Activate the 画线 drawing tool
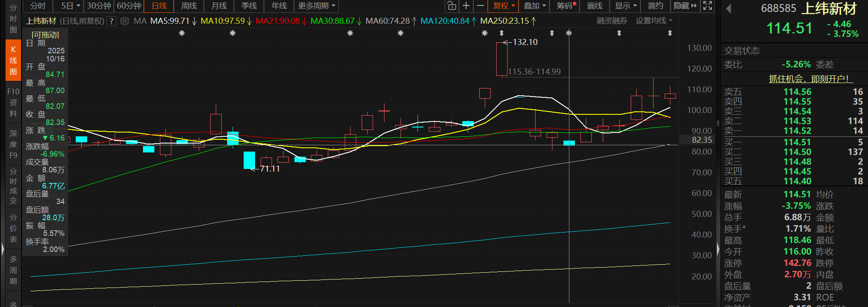 tap(595, 6)
